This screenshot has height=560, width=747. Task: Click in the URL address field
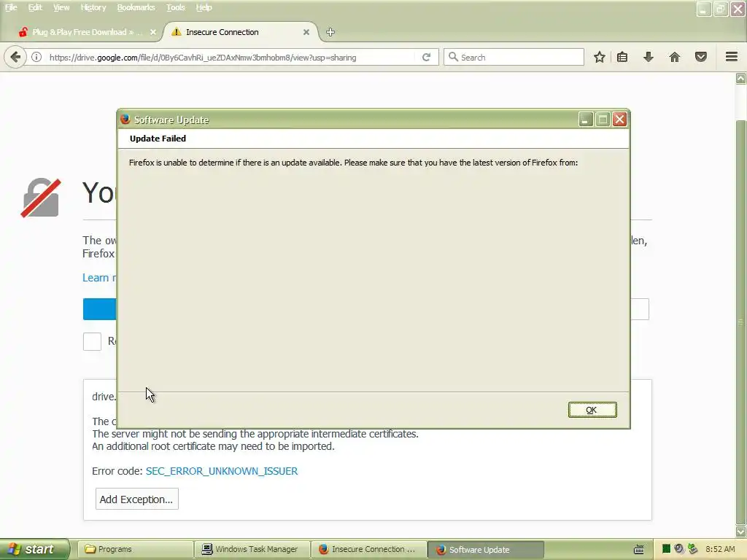(228, 57)
